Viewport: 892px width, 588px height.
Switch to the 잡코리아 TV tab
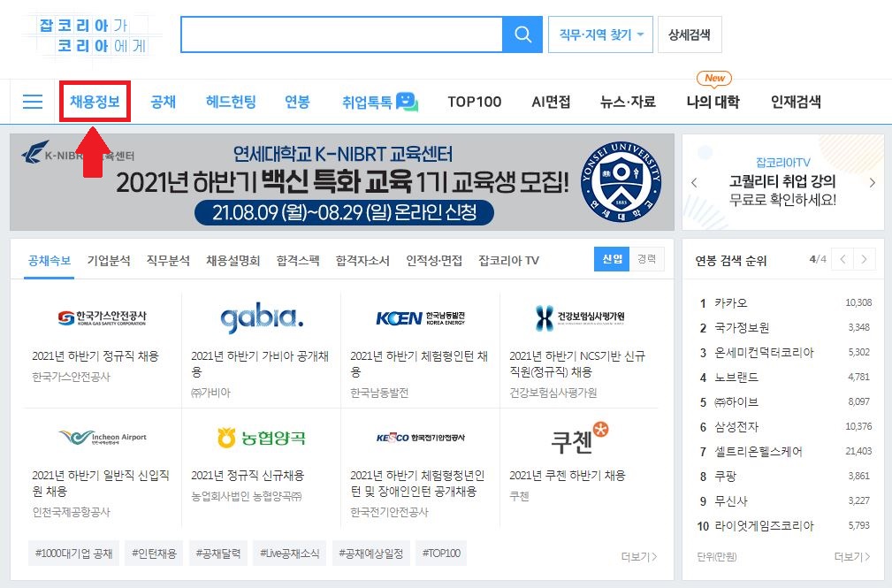(x=508, y=261)
